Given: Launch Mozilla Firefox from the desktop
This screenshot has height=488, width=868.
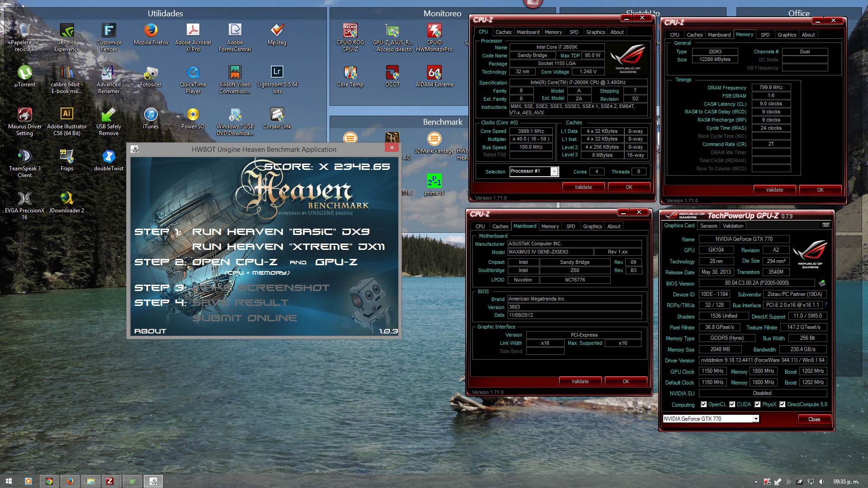Looking at the screenshot, I should [151, 34].
